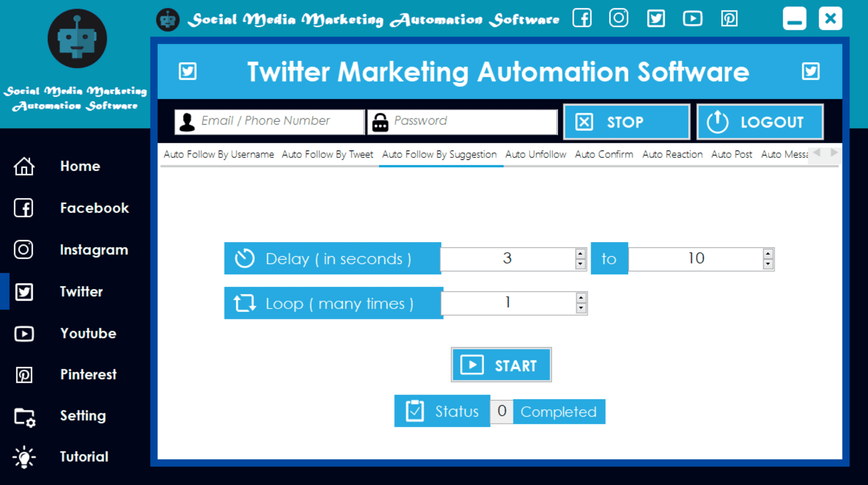Open the Pinterest icon in the title bar
868x485 pixels.
pyautogui.click(x=729, y=19)
